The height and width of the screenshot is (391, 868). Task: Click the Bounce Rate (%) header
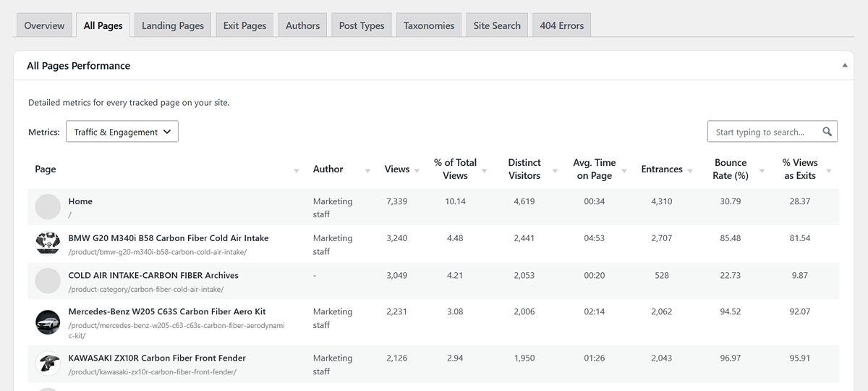click(x=731, y=169)
